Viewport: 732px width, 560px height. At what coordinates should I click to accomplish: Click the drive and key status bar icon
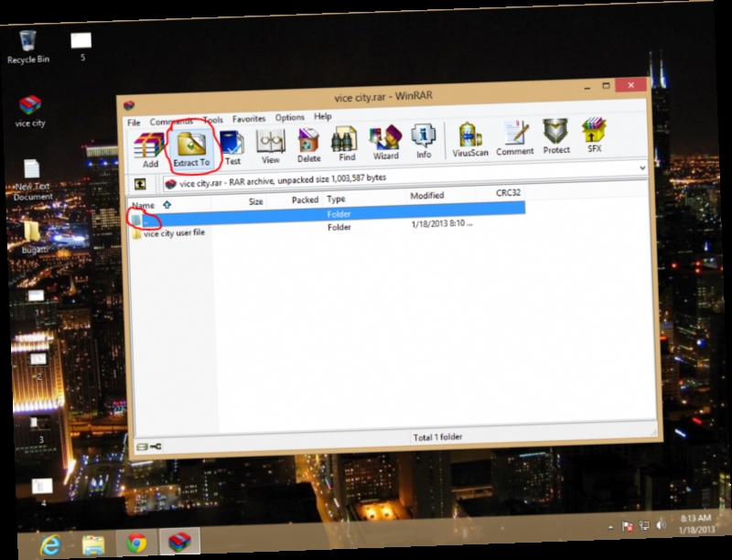pos(149,447)
